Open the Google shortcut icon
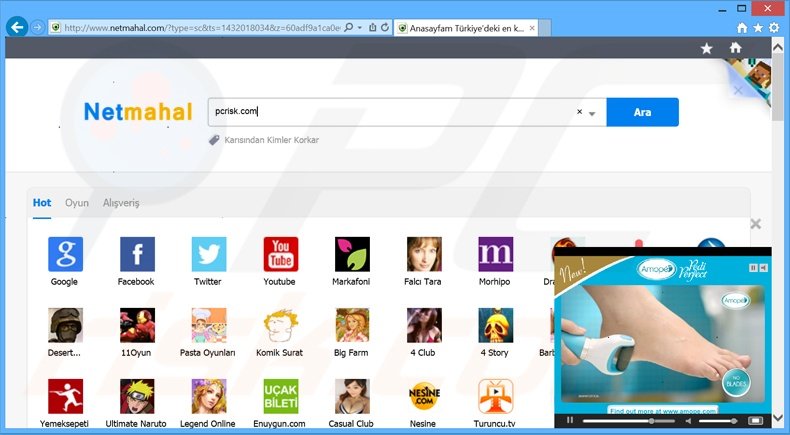This screenshot has height=435, width=790. point(65,254)
